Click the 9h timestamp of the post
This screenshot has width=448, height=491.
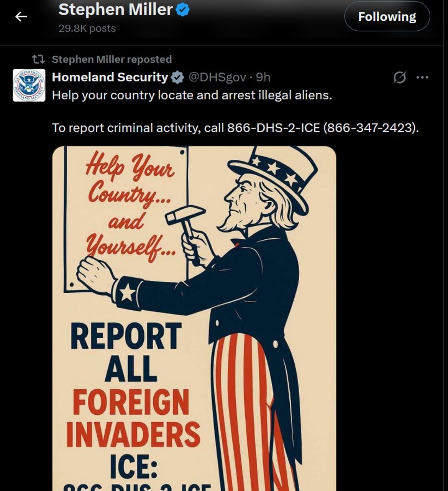pyautogui.click(x=263, y=77)
